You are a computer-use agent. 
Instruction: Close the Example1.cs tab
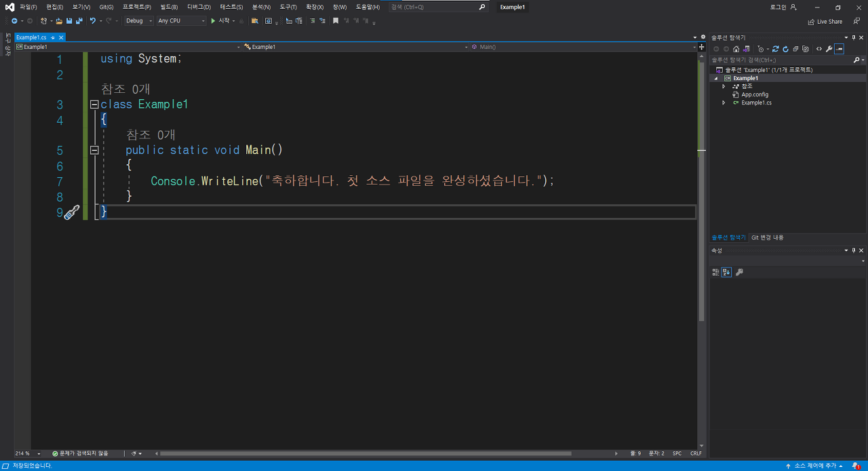coord(61,37)
